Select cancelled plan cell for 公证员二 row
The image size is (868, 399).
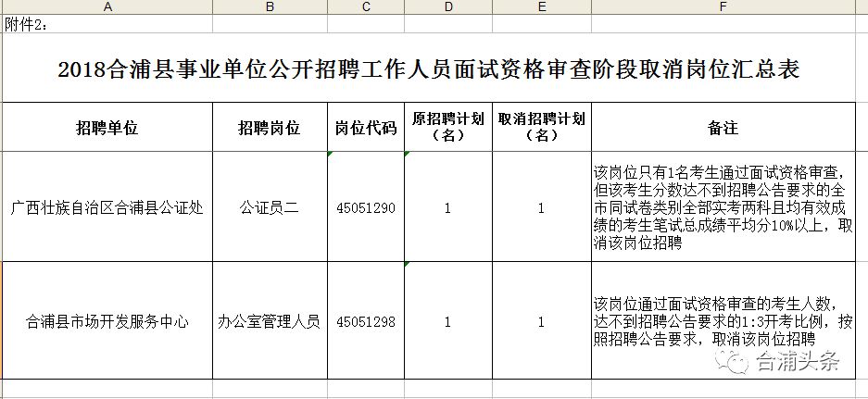point(542,206)
